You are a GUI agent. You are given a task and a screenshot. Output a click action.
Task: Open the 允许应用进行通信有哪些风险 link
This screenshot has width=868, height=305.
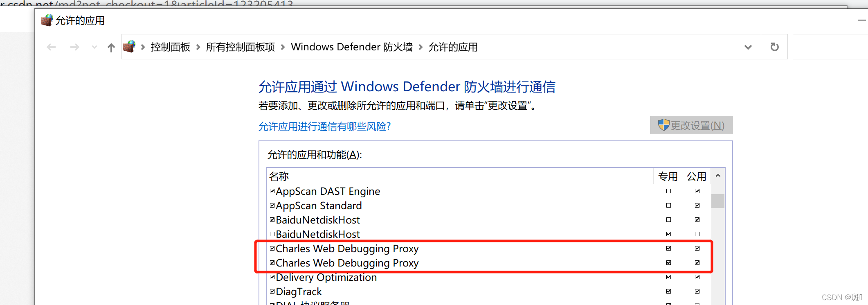coord(324,127)
